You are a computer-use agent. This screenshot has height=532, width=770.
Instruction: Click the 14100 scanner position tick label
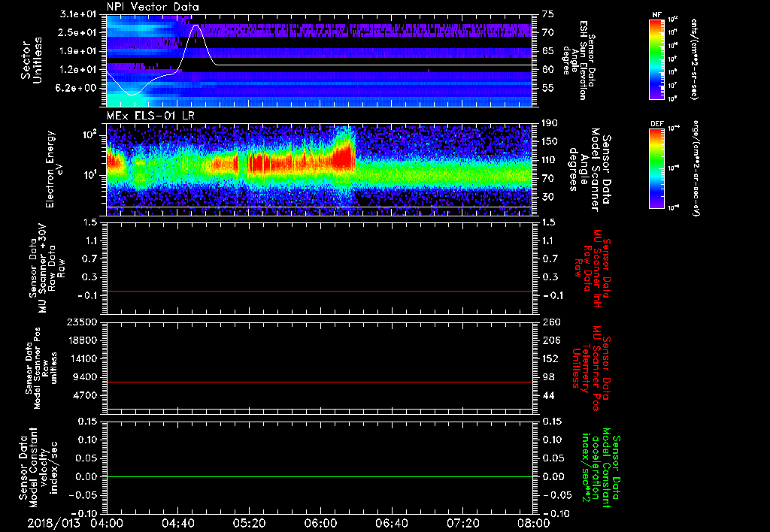[x=82, y=358]
